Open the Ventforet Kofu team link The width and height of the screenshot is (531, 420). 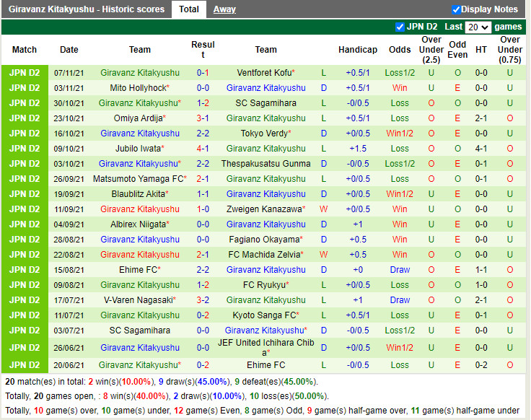[263, 73]
